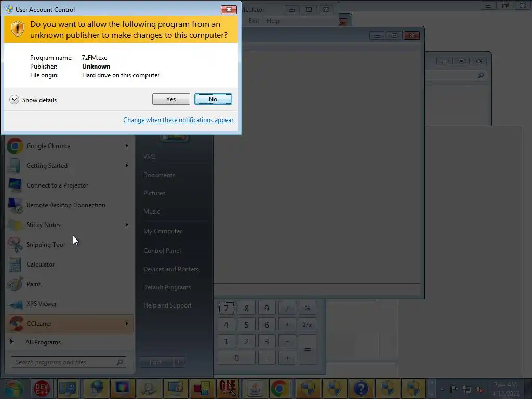Open Action Center flag in tray

[x=454, y=389]
